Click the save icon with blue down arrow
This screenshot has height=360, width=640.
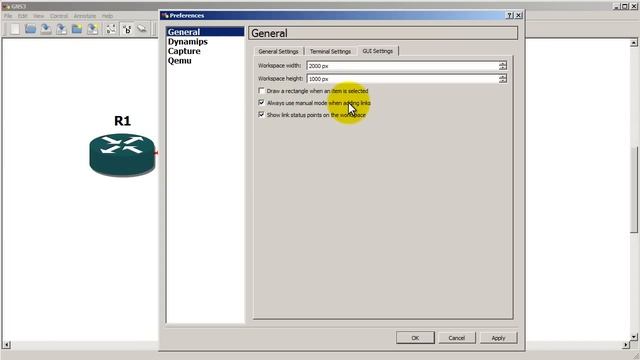coord(46,29)
